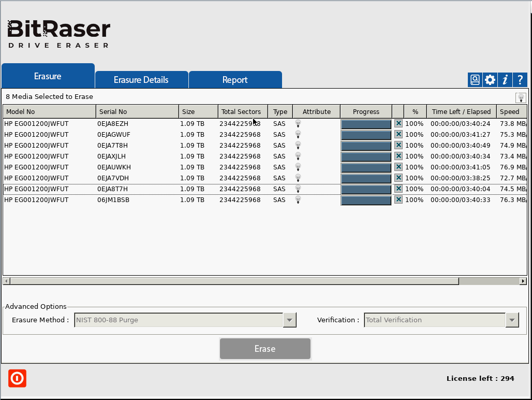Click the horizontal scrollbar thumb
This screenshot has height=400, width=532.
click(234, 281)
